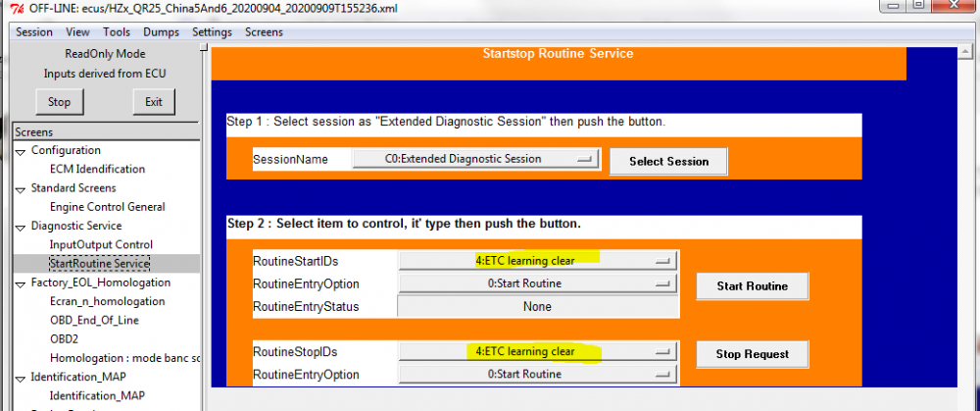This screenshot has height=411, width=980.
Task: Click the right panel vertical scrollbar up arrow
Action: 965,52
